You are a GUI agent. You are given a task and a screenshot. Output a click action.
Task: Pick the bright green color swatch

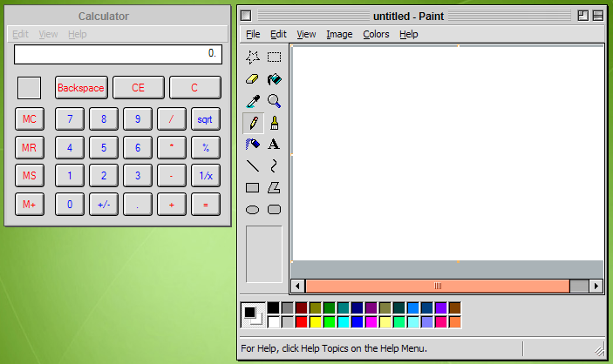pos(330,322)
